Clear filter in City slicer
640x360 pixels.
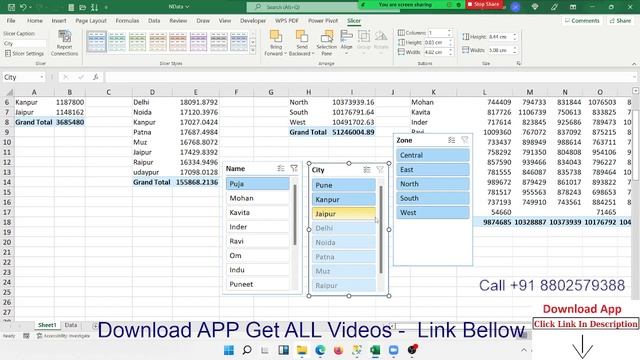(x=380, y=170)
